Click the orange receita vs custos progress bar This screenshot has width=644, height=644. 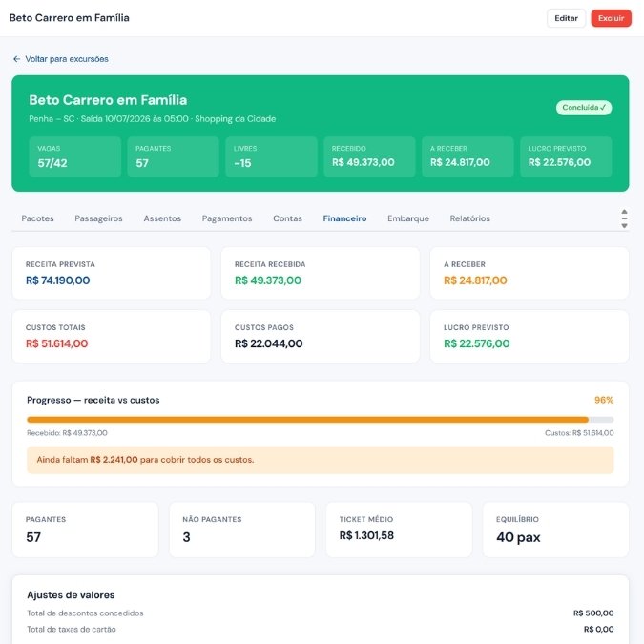(321, 420)
